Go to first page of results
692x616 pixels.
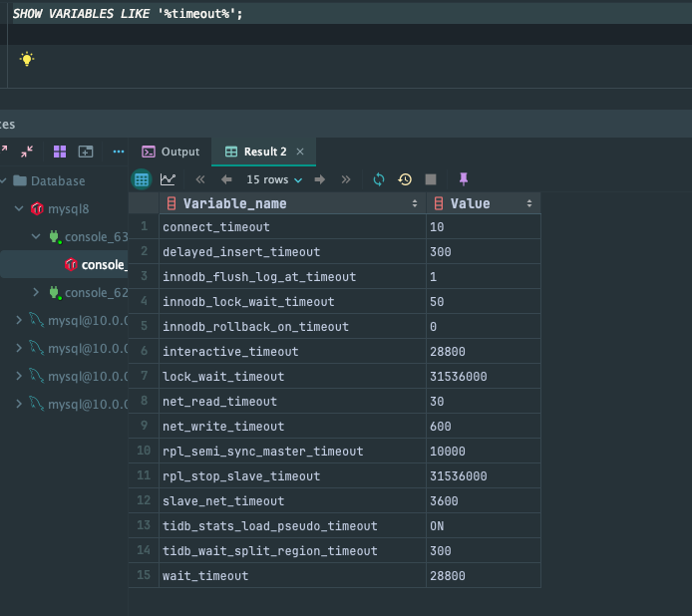tap(200, 179)
